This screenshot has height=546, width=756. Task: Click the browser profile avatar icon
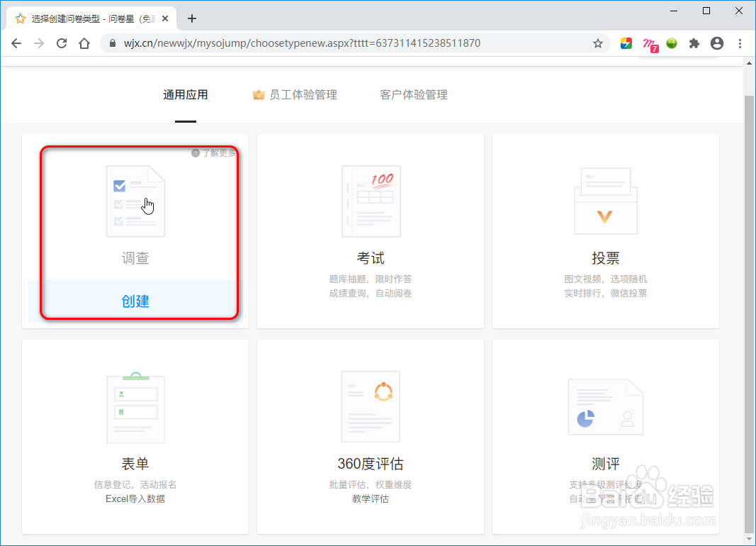coord(716,43)
